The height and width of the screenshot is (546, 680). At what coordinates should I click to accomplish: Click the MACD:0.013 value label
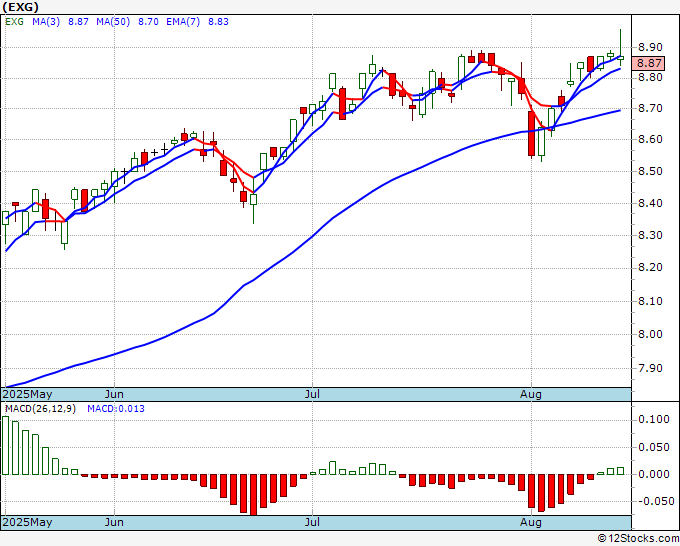tap(116, 409)
